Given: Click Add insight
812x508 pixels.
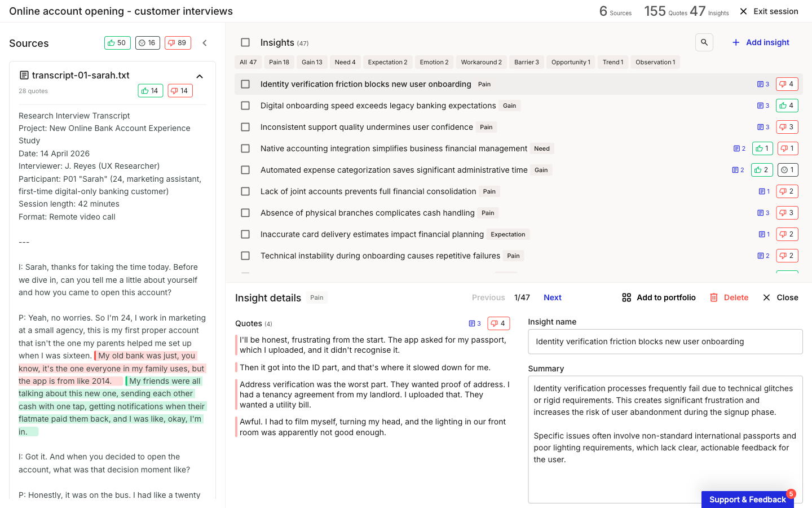Looking at the screenshot, I should coord(761,42).
